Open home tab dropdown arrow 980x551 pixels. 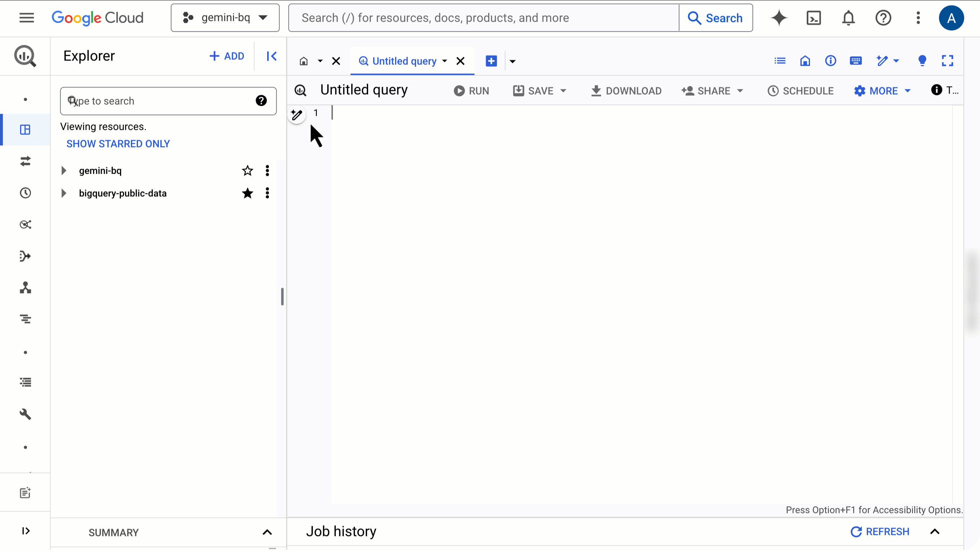[x=320, y=61]
